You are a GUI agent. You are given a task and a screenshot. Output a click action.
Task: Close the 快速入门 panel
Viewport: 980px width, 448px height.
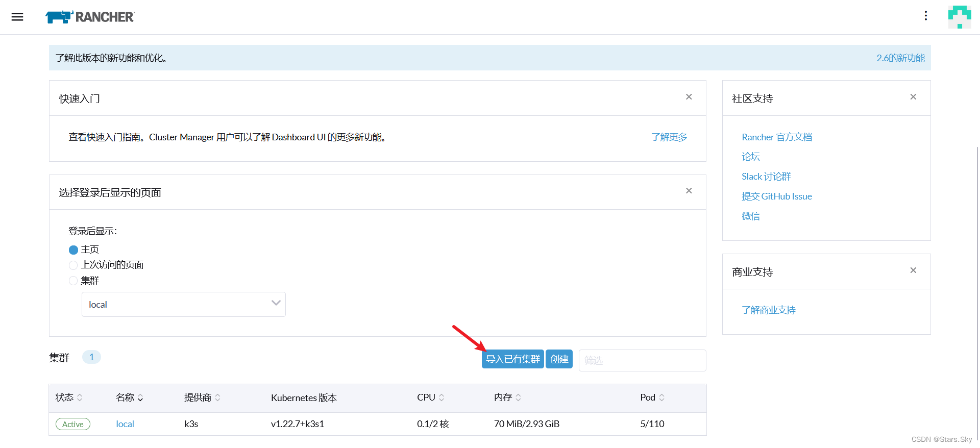(x=689, y=97)
